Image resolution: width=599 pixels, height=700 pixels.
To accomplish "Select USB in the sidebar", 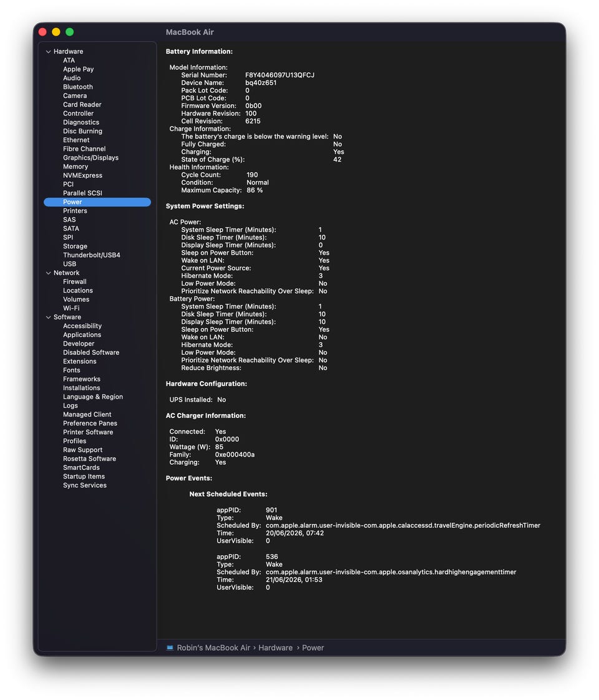I will pos(69,265).
